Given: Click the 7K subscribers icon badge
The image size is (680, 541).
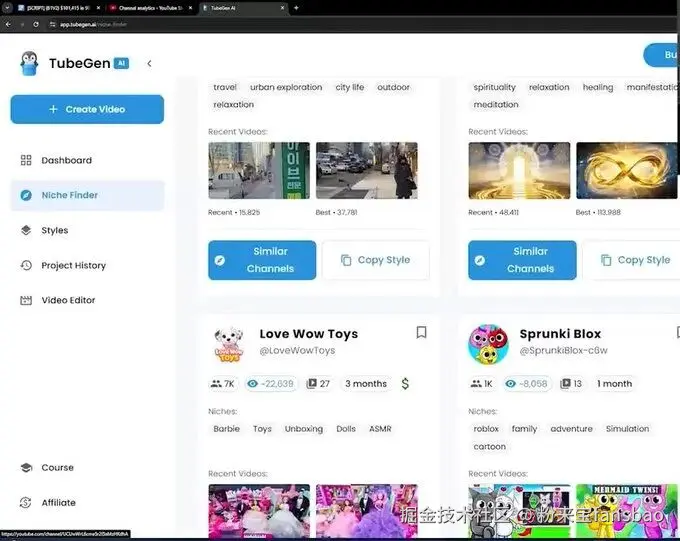Looking at the screenshot, I should (x=222, y=384).
